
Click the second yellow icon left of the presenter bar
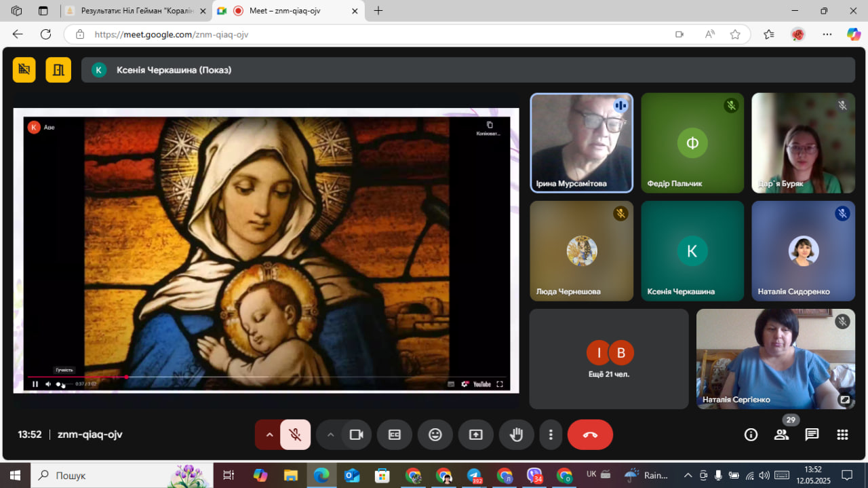58,70
